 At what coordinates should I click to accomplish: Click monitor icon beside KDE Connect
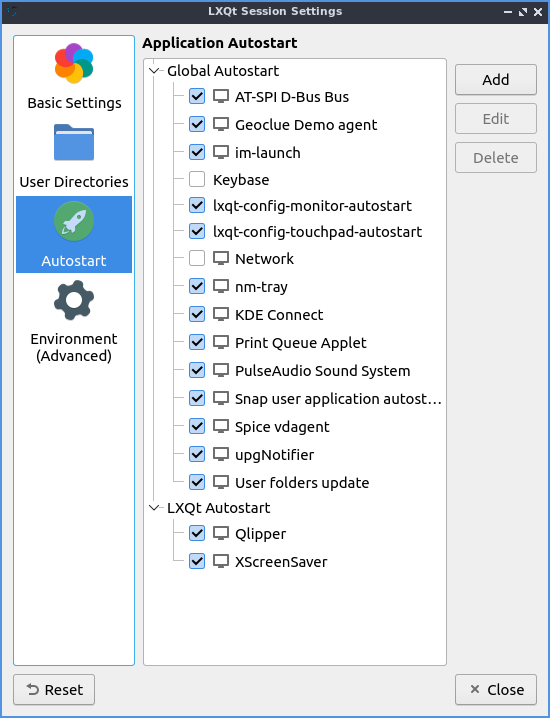221,315
